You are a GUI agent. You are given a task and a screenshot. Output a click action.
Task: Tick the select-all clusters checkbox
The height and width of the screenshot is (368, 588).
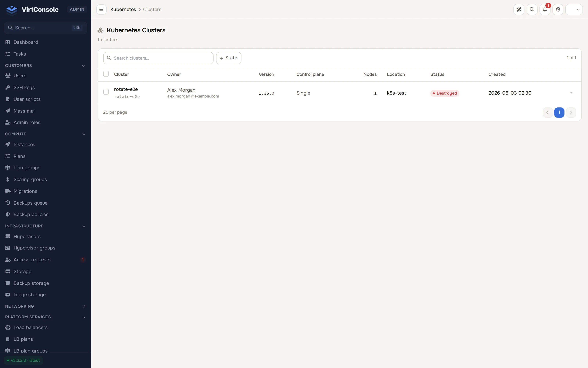106,74
